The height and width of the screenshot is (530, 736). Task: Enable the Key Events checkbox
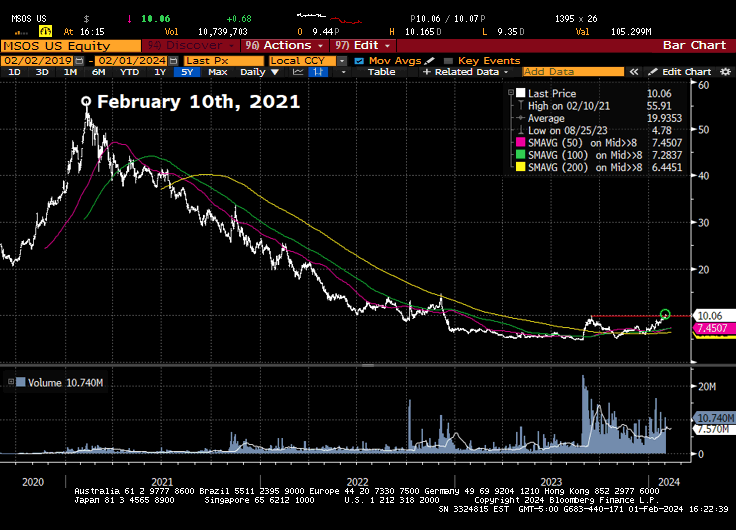point(448,61)
